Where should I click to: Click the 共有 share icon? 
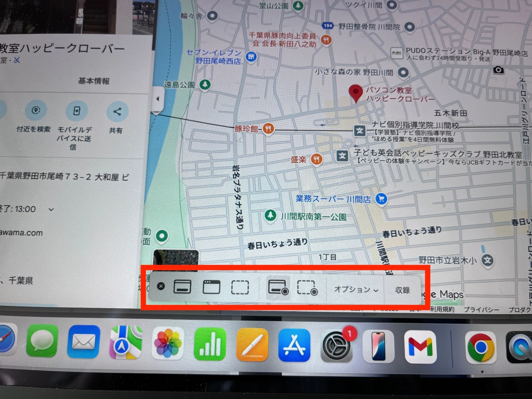click(x=117, y=112)
